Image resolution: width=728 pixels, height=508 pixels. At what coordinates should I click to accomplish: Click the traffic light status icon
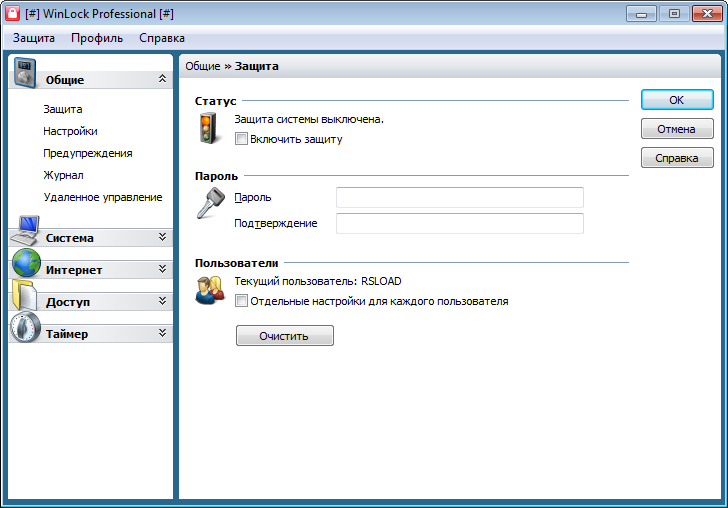point(207,129)
